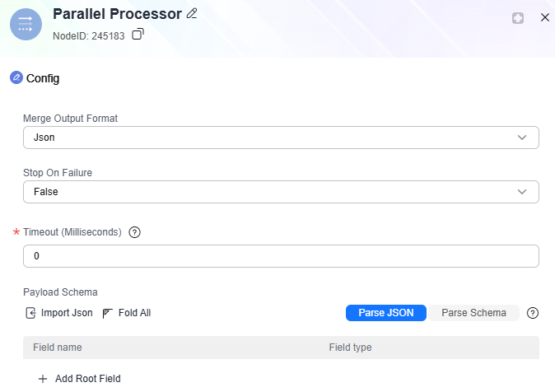Click the Import Json icon
Screen dimensions: 555x392
click(30, 313)
